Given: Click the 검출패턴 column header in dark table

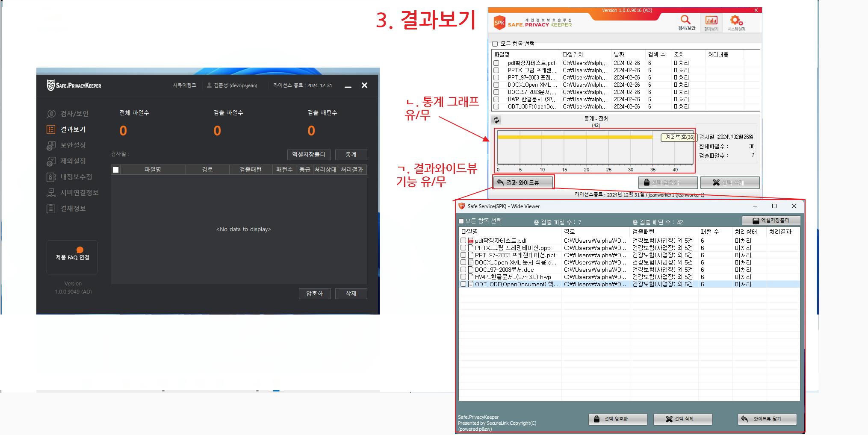Looking at the screenshot, I should pos(251,170).
